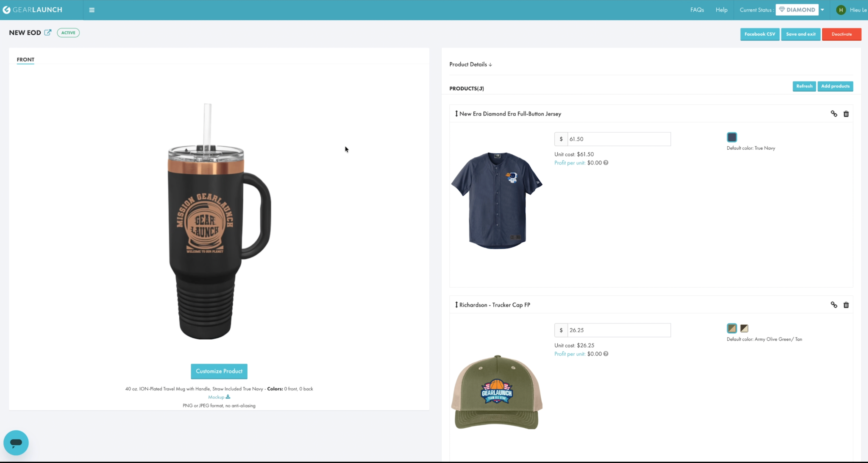Open campaign in new window icon

click(48, 33)
